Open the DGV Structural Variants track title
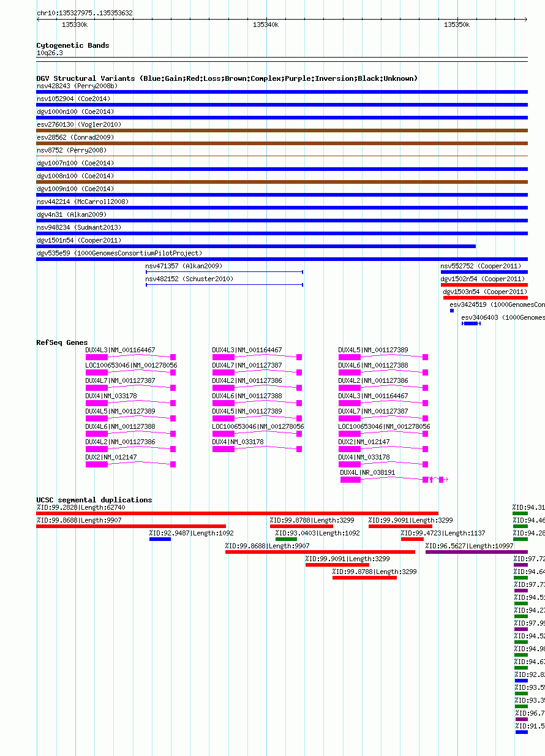 [227, 78]
